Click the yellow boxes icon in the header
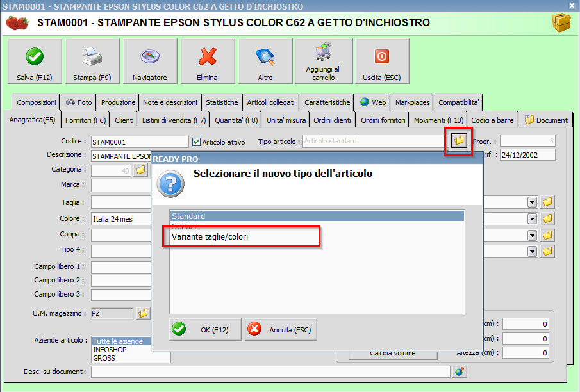 (x=561, y=23)
